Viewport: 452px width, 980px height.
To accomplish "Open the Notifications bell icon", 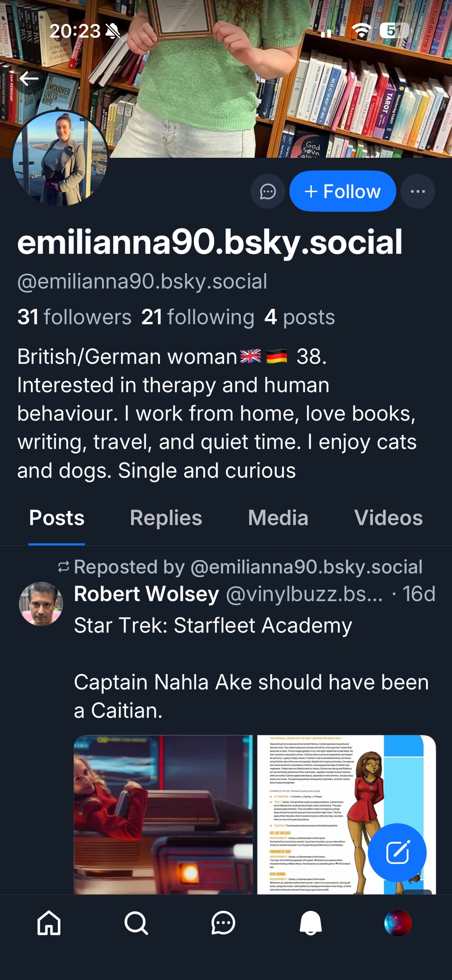I will tap(310, 924).
